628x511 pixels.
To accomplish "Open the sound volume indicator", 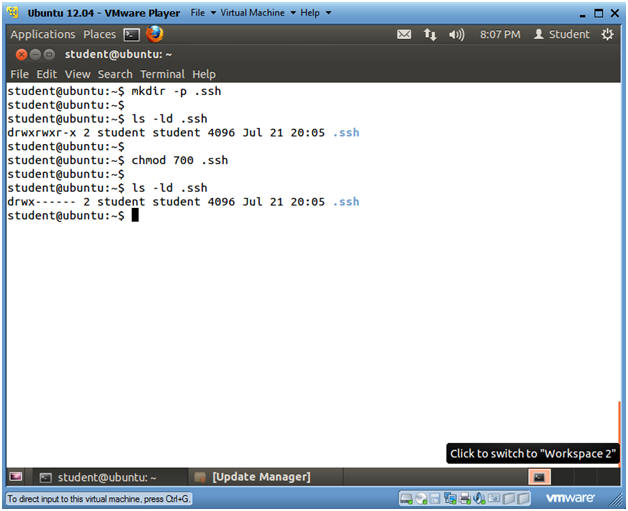I will [x=456, y=35].
